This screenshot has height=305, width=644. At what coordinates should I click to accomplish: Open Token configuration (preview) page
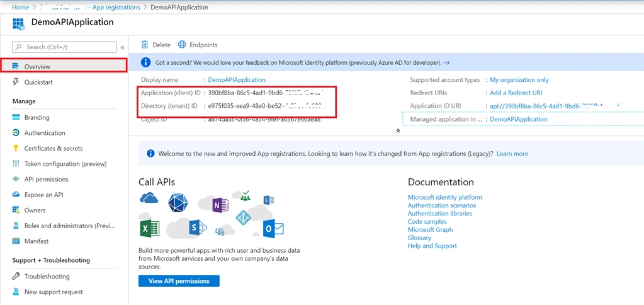pos(64,164)
